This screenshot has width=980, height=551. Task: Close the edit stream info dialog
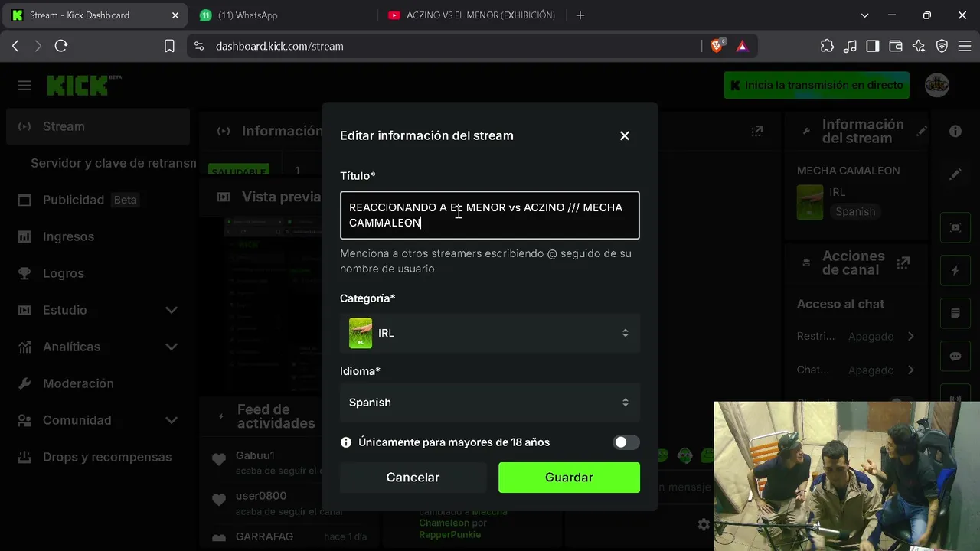(x=625, y=135)
